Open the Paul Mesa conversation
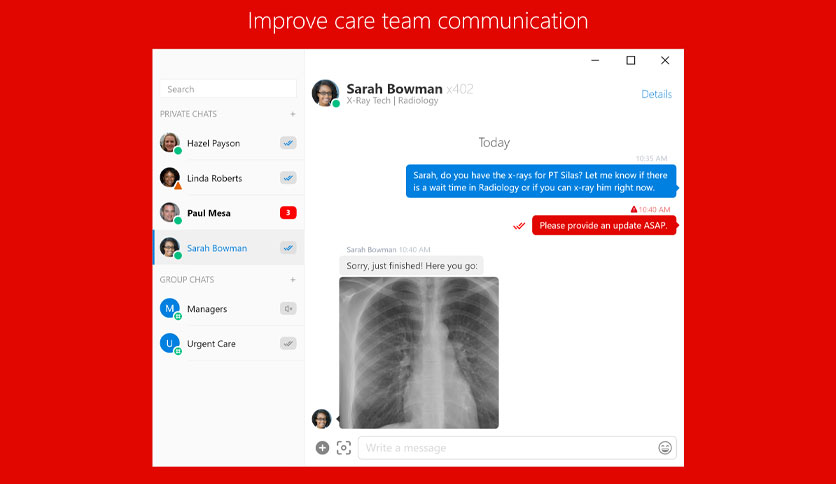The height and width of the screenshot is (484, 836). click(228, 213)
